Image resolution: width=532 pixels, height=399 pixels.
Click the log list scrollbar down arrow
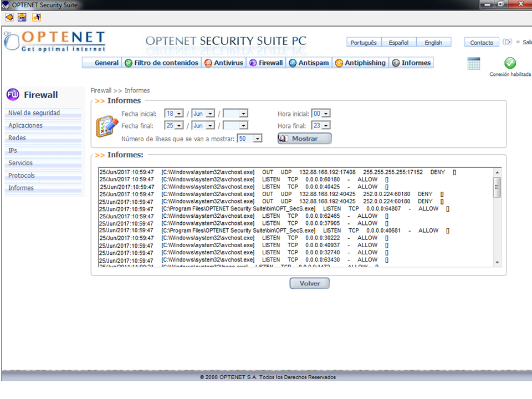point(497,262)
